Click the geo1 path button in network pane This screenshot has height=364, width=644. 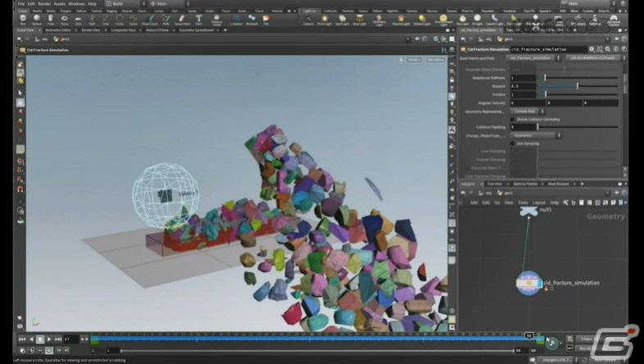pyautogui.click(x=506, y=193)
